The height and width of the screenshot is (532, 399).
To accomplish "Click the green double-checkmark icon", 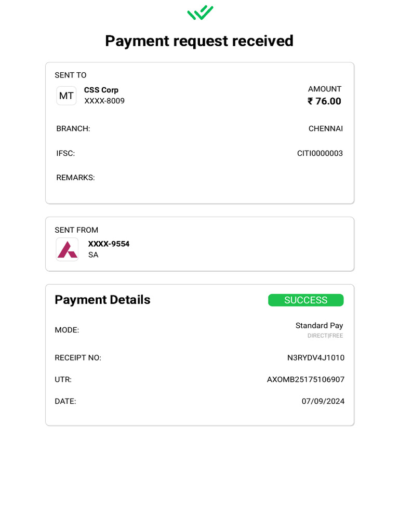I will pos(200,12).
